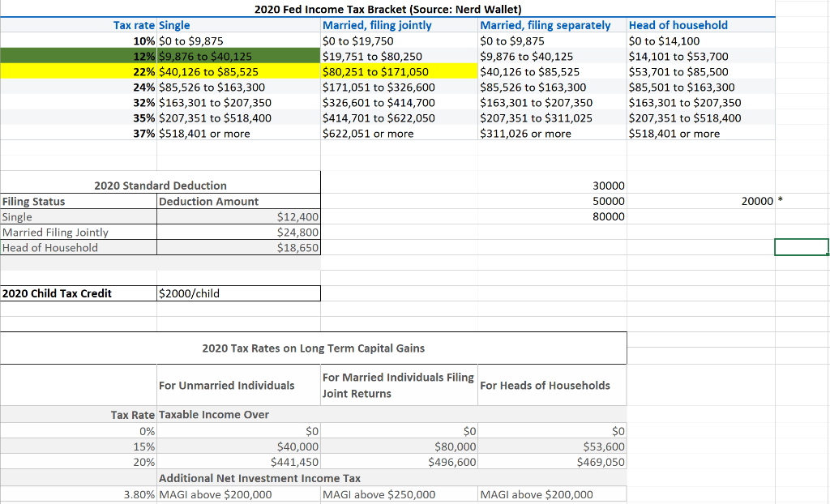The width and height of the screenshot is (830, 504).
Task: Click the 'For Unmarried Individuals' header
Action: (x=239, y=386)
